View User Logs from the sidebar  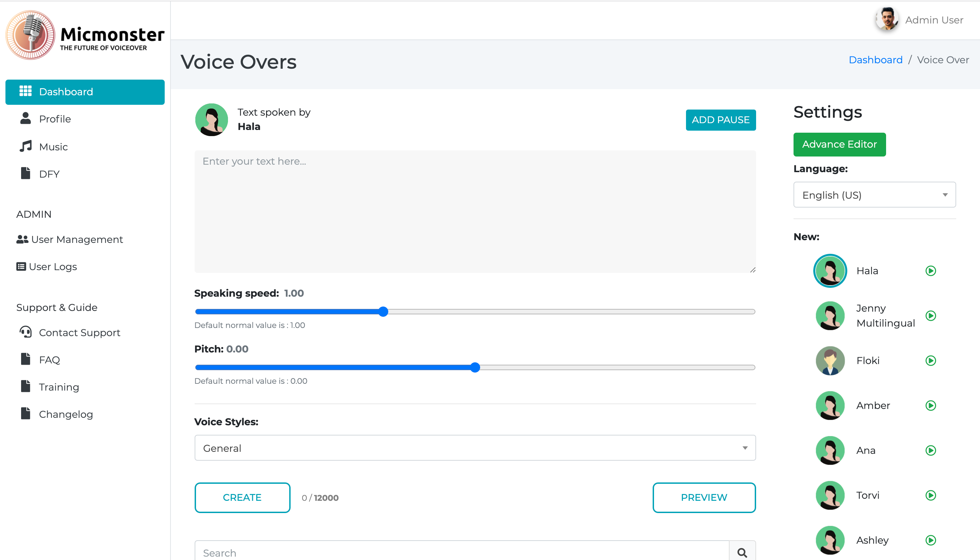point(53,266)
